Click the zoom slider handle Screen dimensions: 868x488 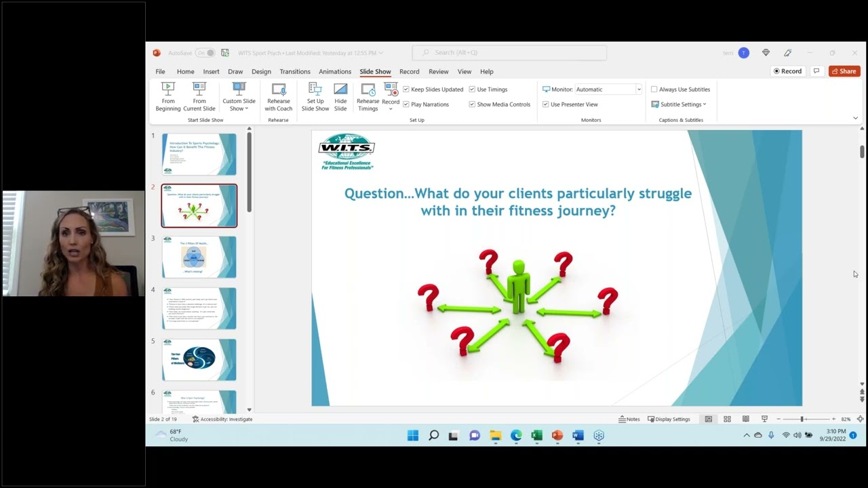click(x=802, y=419)
